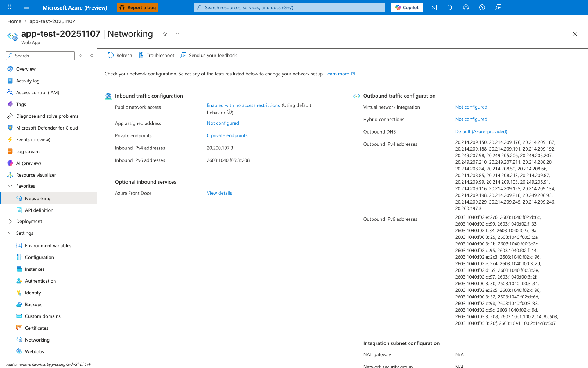Screen dimensions: 588x368
Task: Open the portal hamburger menu
Action: (26, 7)
